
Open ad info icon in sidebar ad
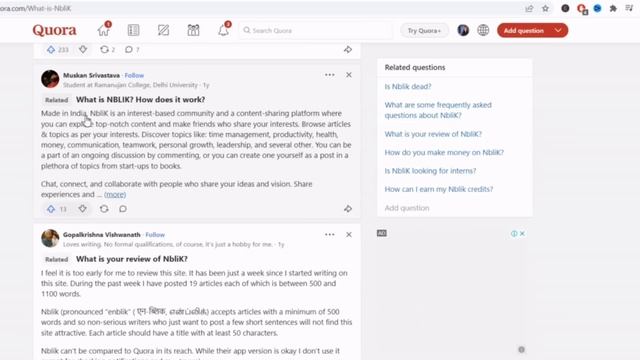click(x=514, y=233)
